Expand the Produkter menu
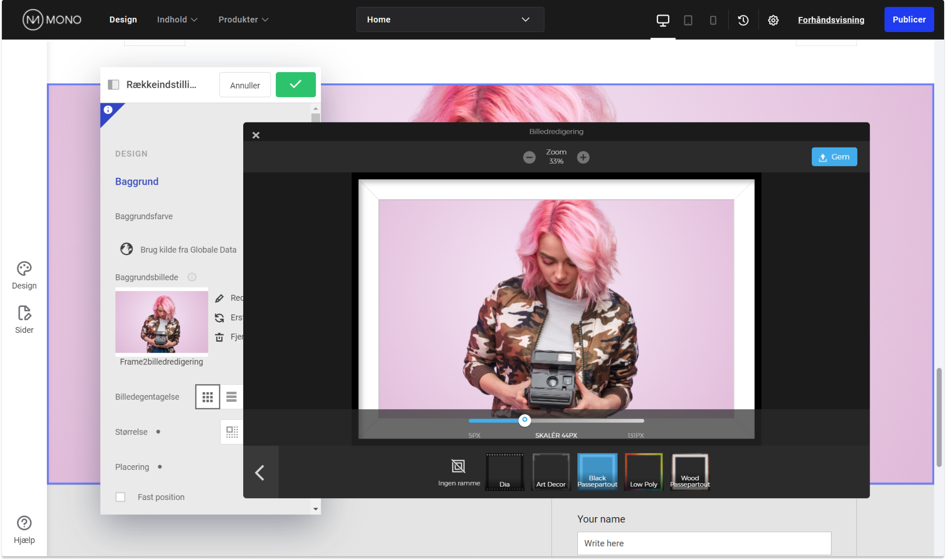The height and width of the screenshot is (560, 946). [x=243, y=20]
